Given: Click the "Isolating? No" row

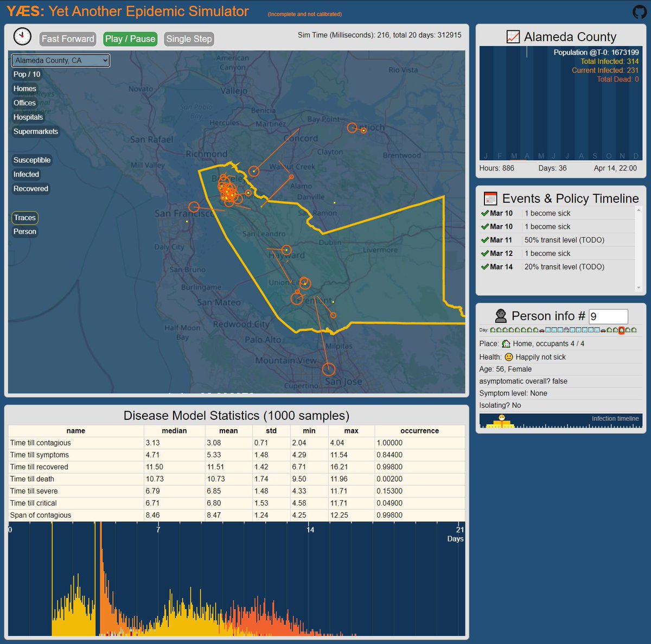Looking at the screenshot, I should [x=561, y=405].
